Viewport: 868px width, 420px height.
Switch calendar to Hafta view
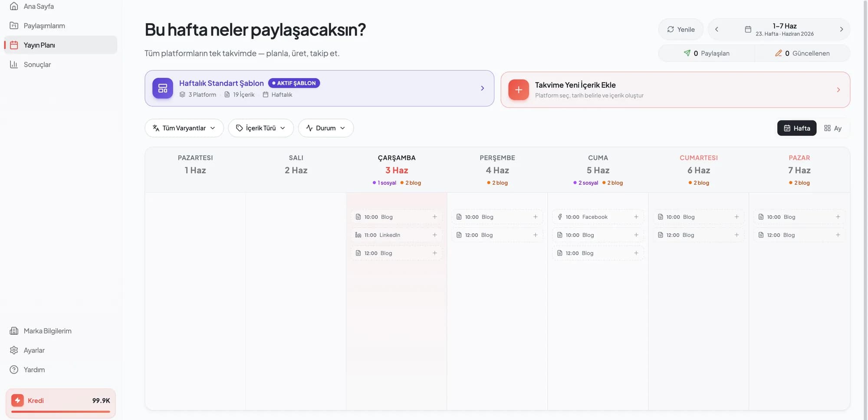(797, 128)
